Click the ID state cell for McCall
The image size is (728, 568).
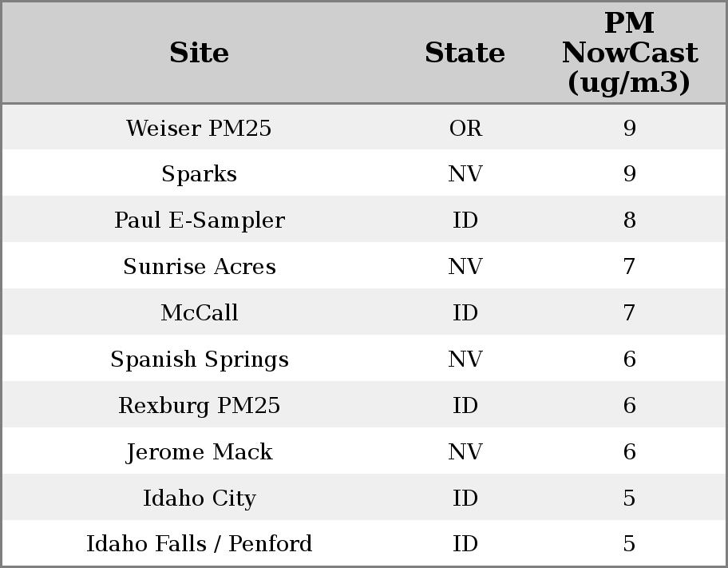tap(465, 313)
